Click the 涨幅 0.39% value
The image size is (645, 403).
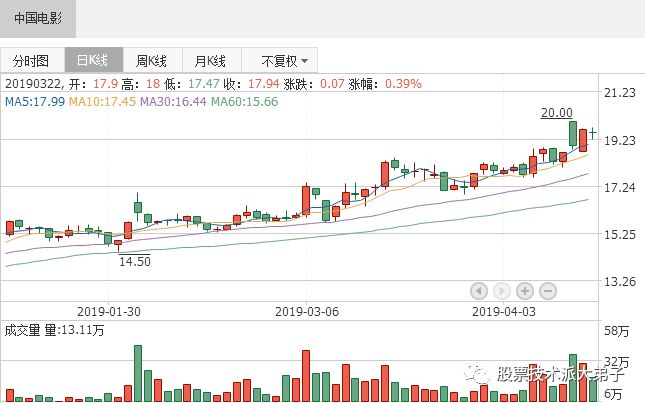point(403,84)
